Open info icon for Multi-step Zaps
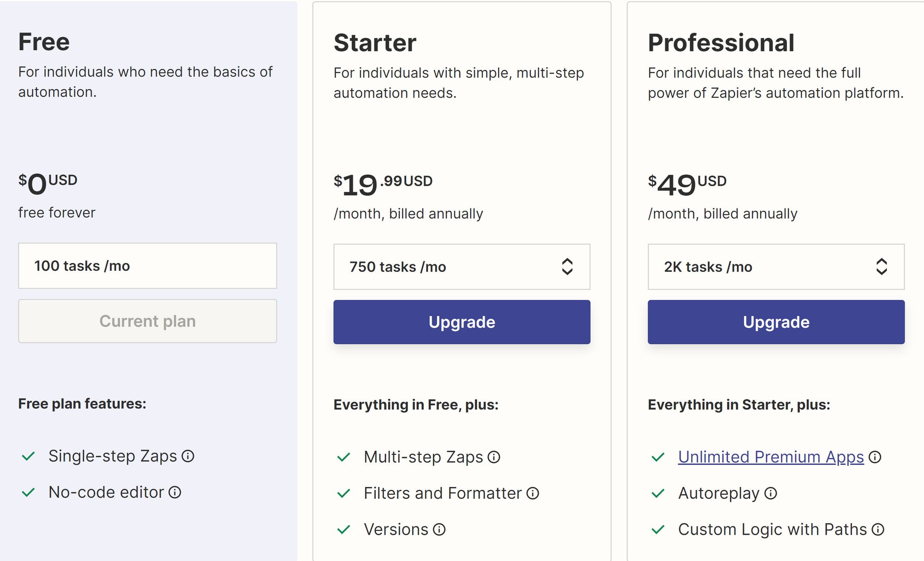The height and width of the screenshot is (561, 924). click(494, 457)
